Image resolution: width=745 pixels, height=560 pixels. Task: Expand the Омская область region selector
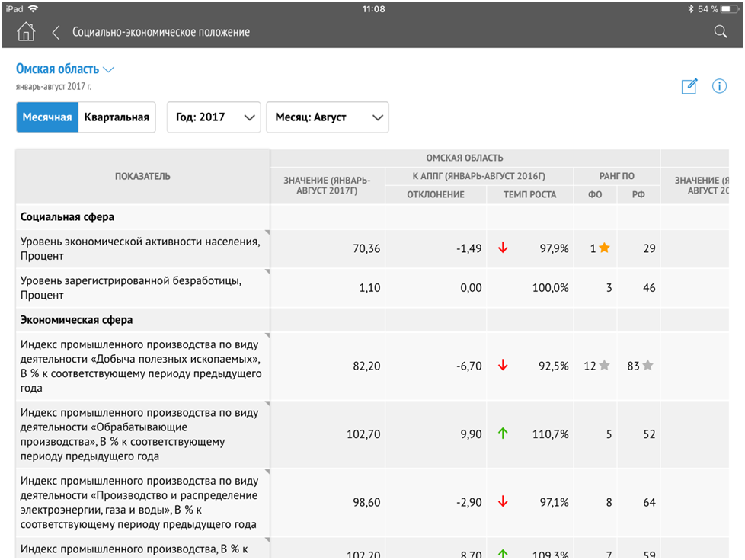pos(66,69)
